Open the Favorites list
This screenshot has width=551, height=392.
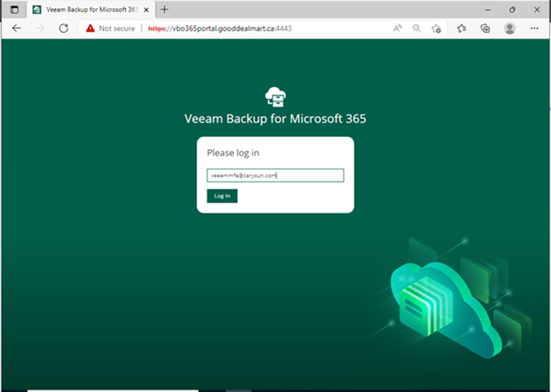click(462, 29)
